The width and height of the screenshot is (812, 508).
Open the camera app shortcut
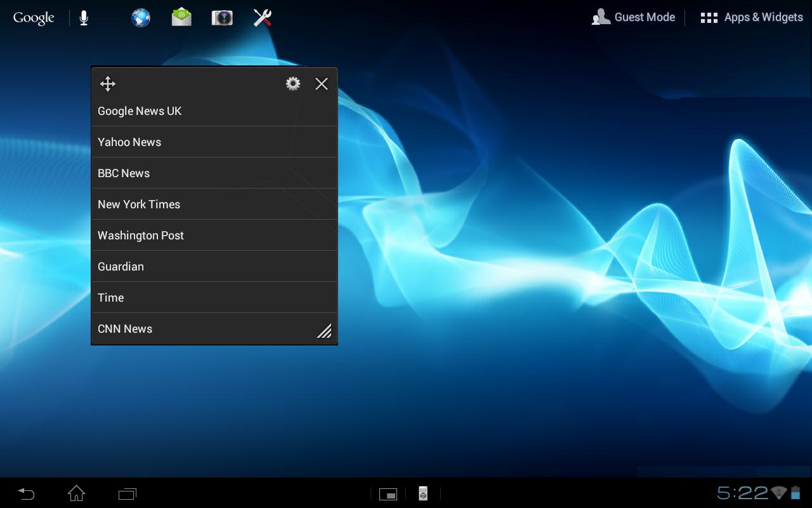click(222, 18)
